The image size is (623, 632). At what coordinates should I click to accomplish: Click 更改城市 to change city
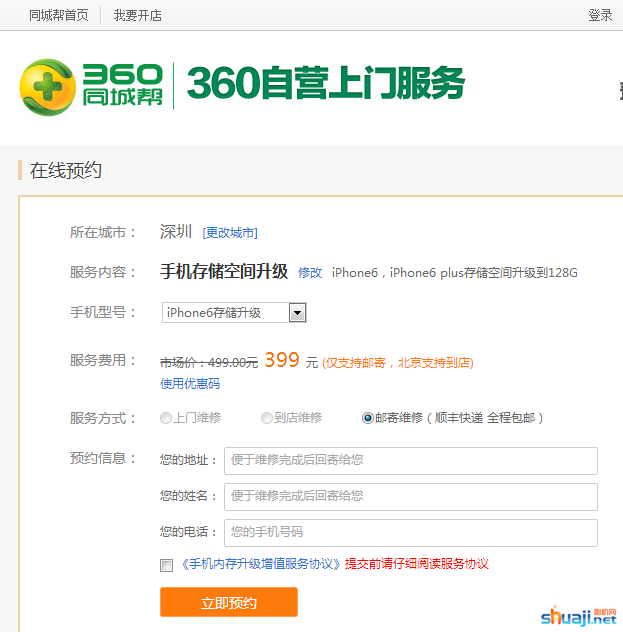coord(230,233)
